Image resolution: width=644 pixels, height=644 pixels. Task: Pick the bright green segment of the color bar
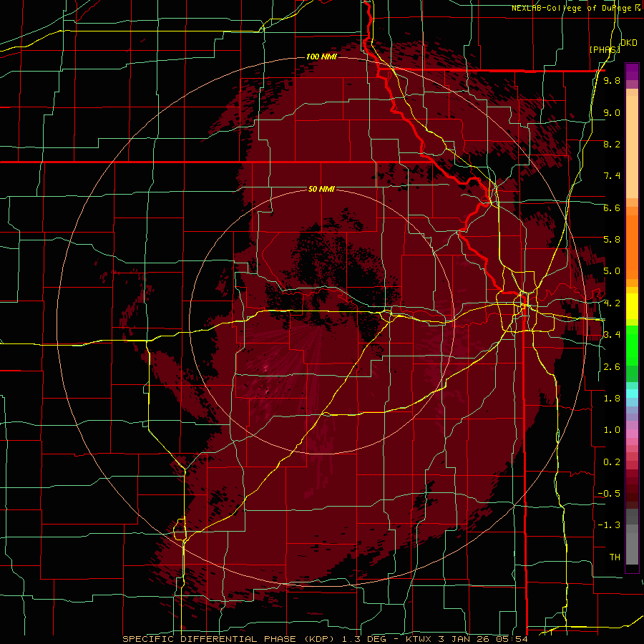point(632,345)
